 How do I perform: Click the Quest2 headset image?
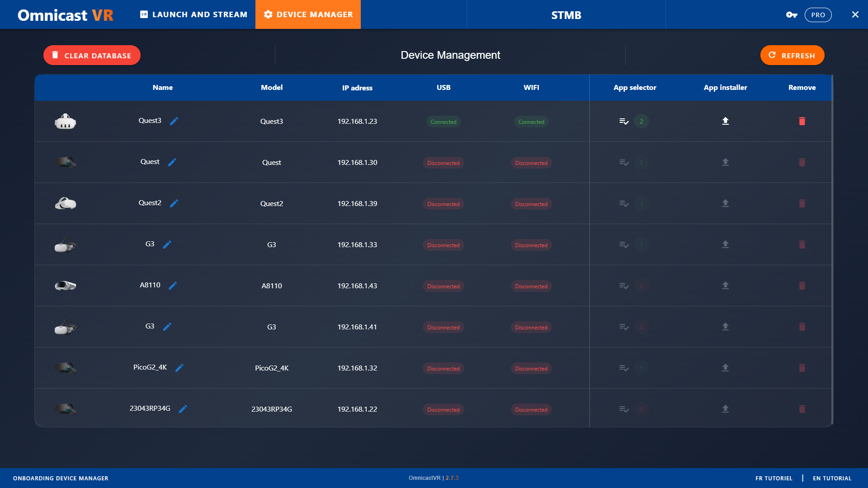[x=66, y=203]
